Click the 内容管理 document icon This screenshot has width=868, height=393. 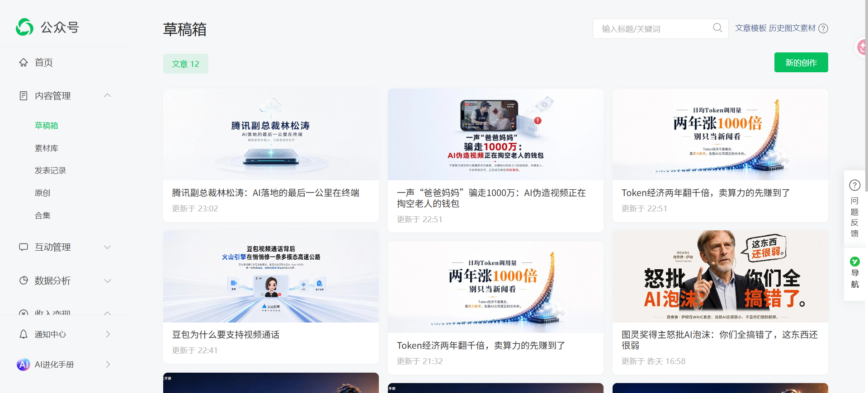24,96
